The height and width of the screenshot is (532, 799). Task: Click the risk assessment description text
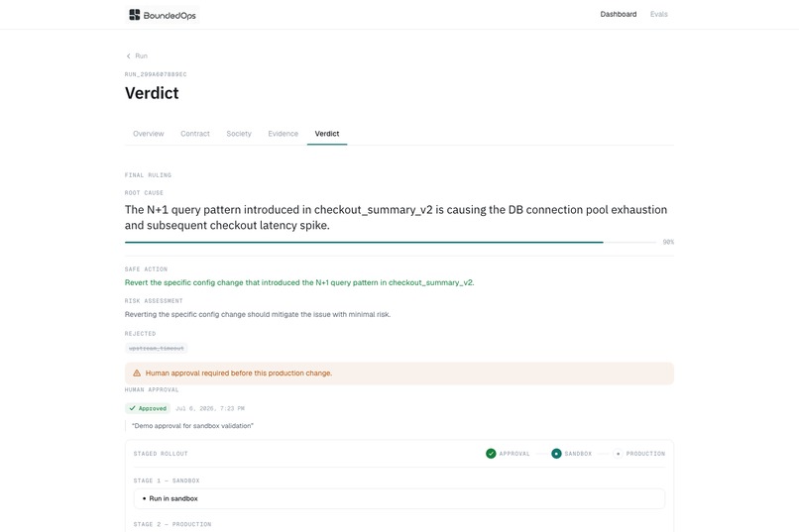[x=258, y=315]
